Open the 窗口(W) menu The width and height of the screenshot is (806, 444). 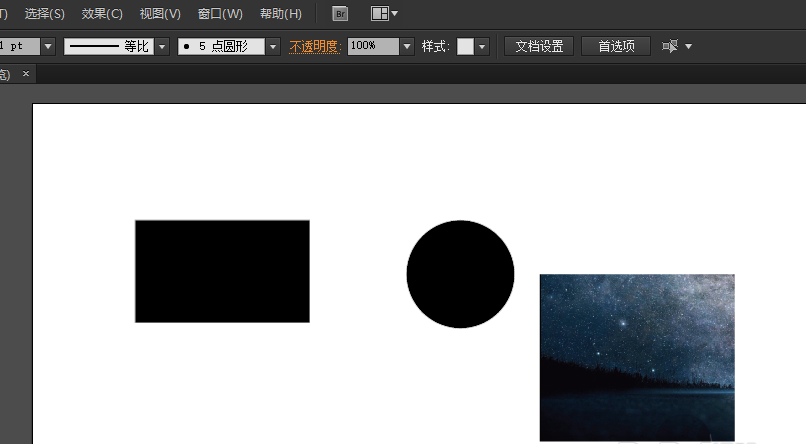coord(220,14)
